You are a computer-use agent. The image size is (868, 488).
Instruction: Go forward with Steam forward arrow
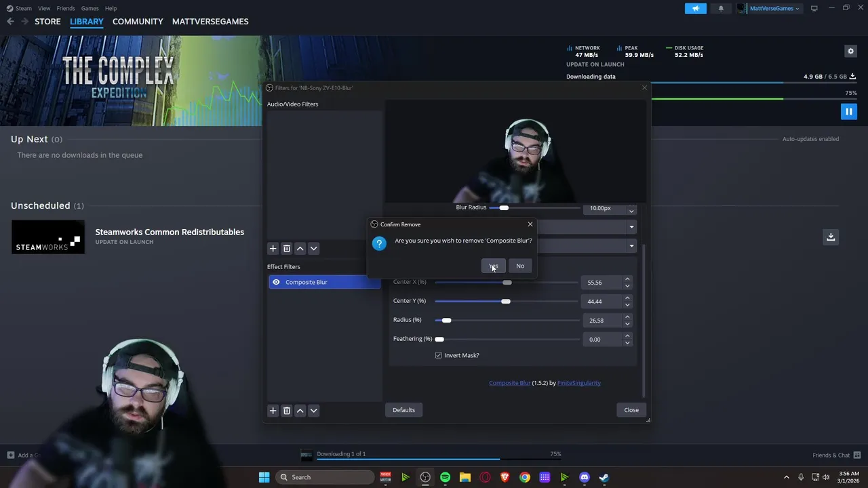pos(24,22)
